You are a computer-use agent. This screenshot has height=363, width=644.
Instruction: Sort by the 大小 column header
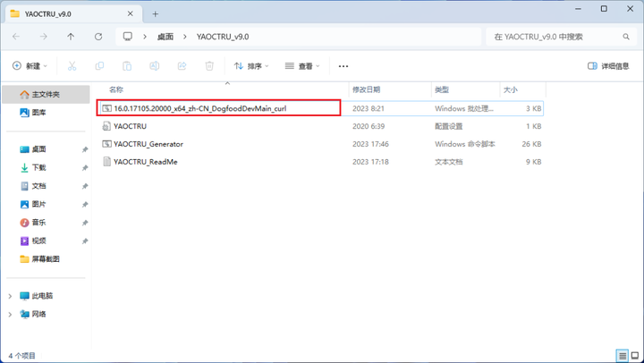coord(511,89)
